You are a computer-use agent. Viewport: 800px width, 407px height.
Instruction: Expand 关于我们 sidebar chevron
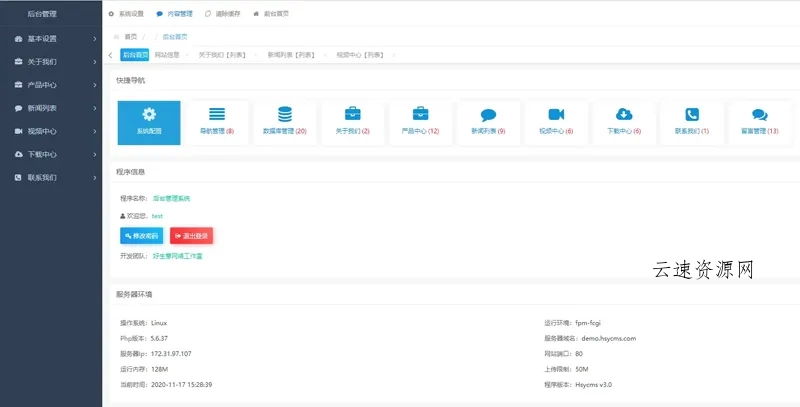95,62
